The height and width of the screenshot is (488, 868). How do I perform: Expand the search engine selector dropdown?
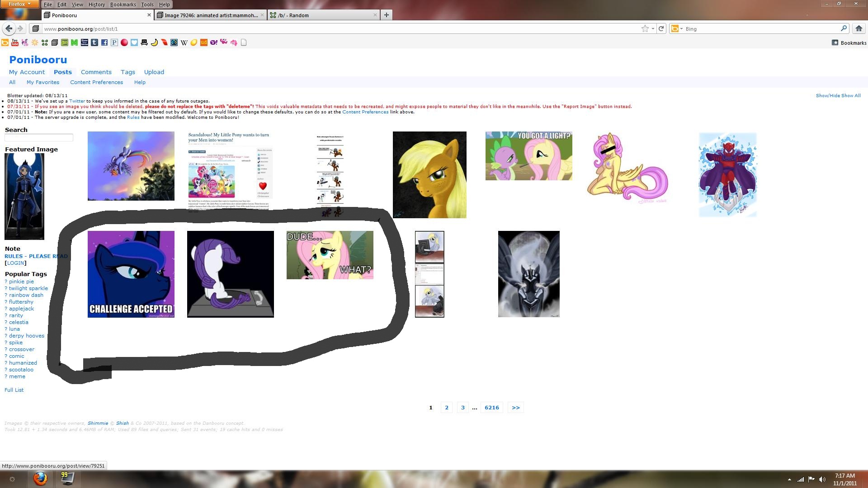(677, 28)
